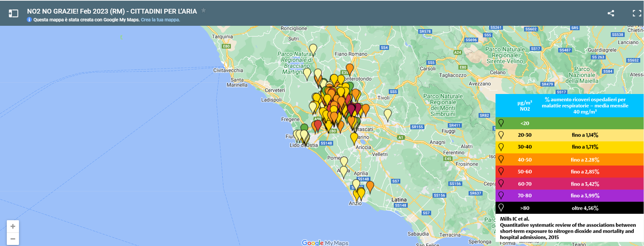Click the Latina city label
Viewport: 644px width, 246px height.
coord(399,200)
